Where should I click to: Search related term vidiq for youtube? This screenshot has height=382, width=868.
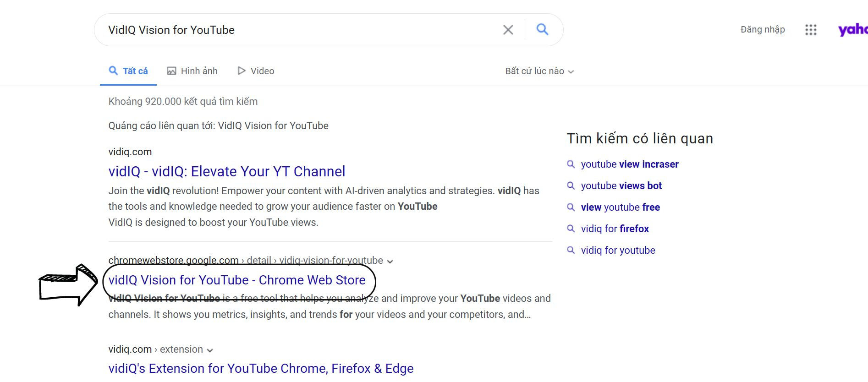click(618, 250)
